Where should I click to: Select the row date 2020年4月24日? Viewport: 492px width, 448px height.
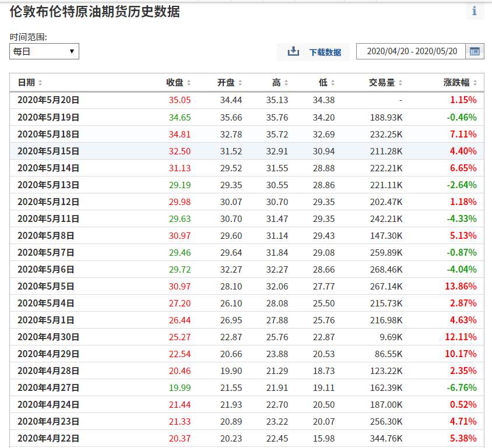48,405
